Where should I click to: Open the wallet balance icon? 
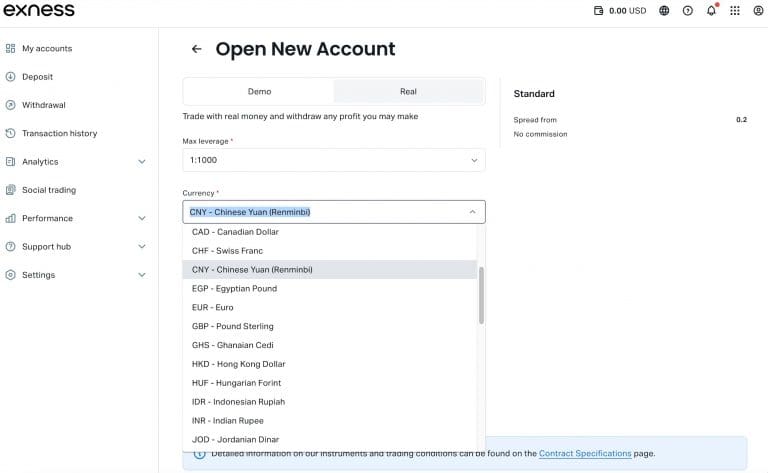pyautogui.click(x=599, y=11)
